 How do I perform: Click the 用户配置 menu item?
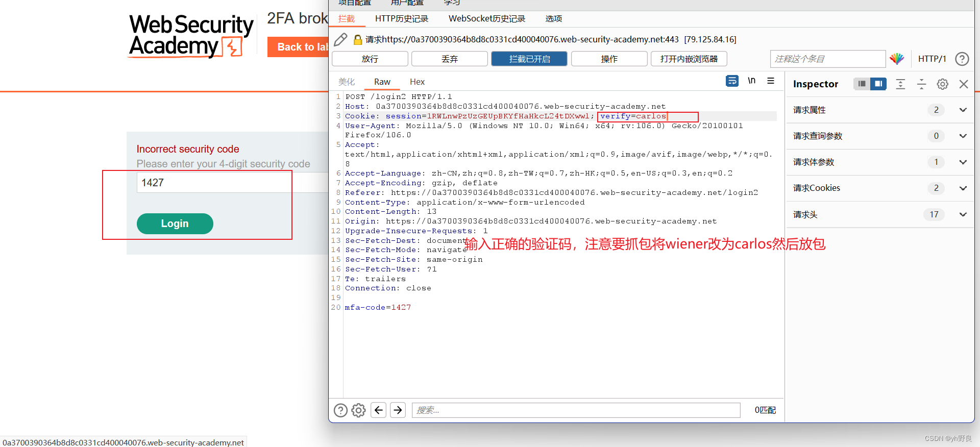pos(407,3)
